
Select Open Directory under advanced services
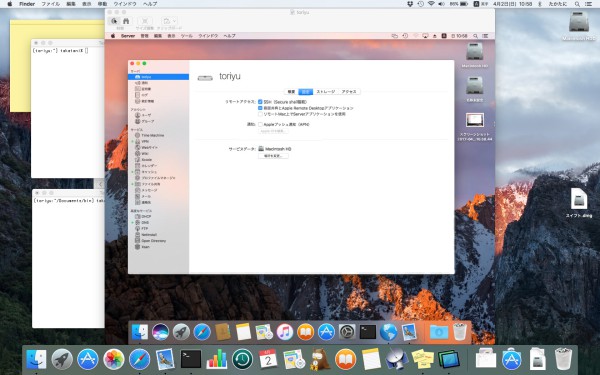coord(158,241)
